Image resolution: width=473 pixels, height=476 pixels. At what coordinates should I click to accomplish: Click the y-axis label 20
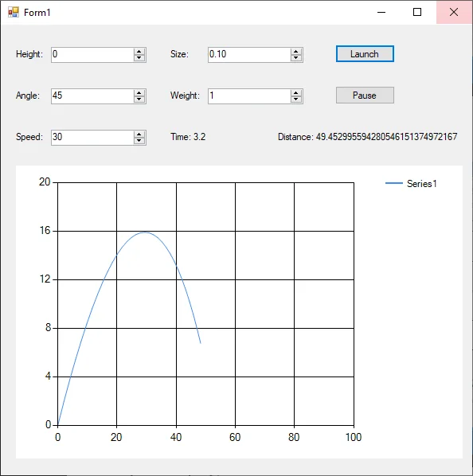tap(45, 182)
